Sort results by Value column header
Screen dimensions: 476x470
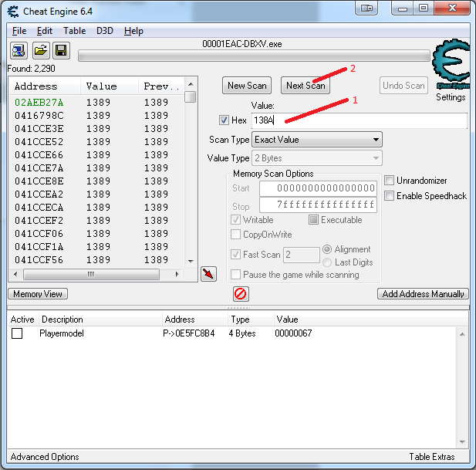(x=110, y=86)
